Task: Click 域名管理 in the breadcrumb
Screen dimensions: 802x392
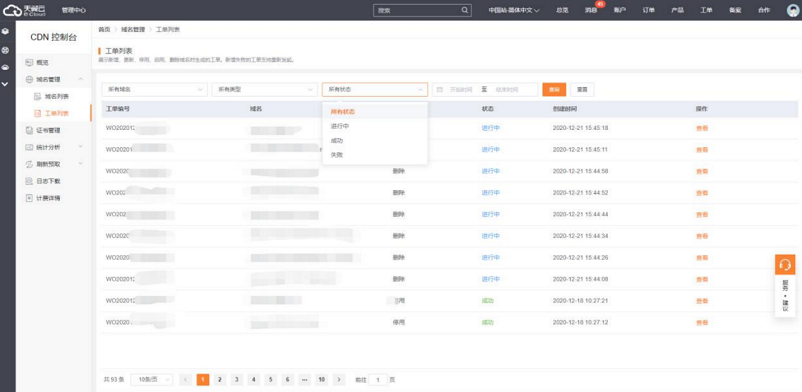Action: click(133, 30)
